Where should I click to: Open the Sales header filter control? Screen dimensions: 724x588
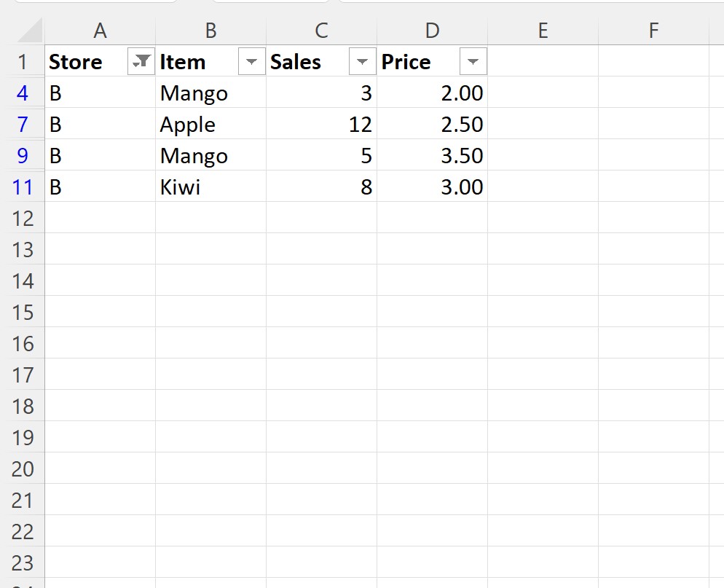point(362,62)
